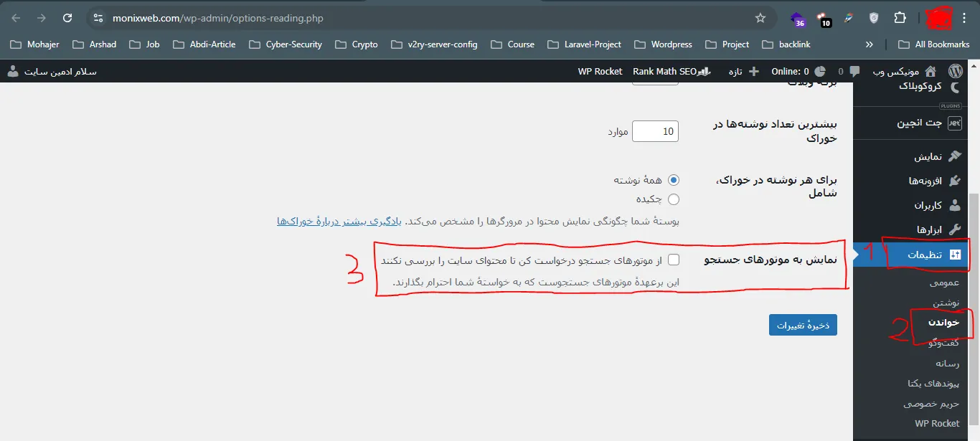The height and width of the screenshot is (441, 980).
Task: Open the v2ry-server-config bookmark folder
Action: (435, 44)
